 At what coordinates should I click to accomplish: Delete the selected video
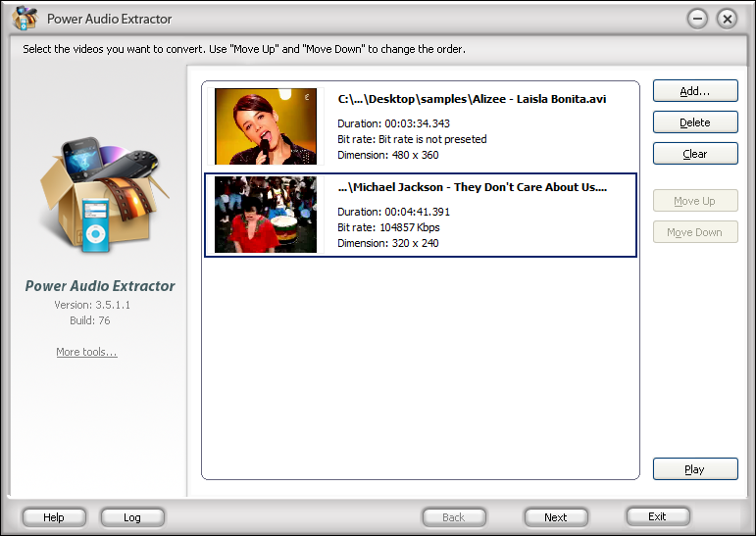click(x=695, y=122)
